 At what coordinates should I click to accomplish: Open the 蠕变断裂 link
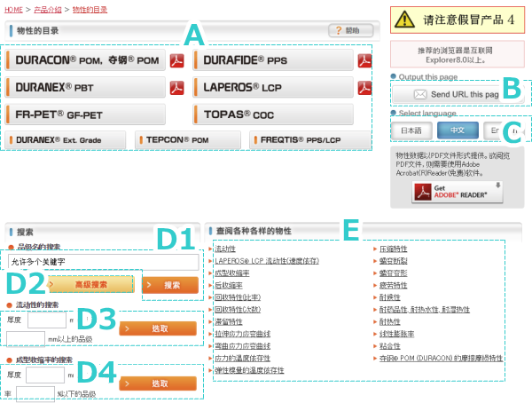(393, 261)
